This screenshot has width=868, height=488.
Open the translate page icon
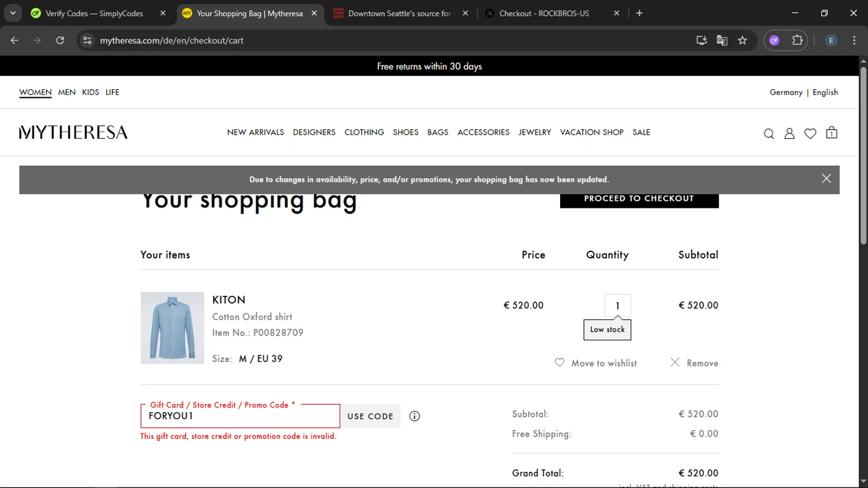(x=722, y=41)
